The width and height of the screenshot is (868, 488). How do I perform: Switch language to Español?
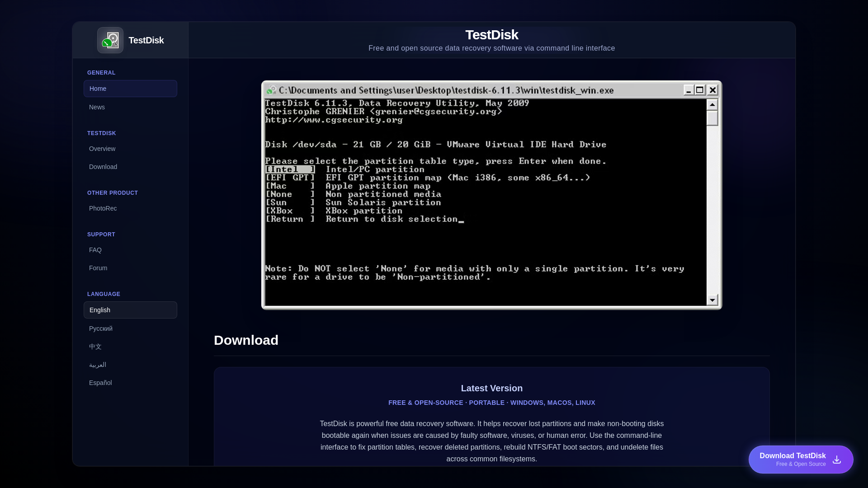(130, 383)
